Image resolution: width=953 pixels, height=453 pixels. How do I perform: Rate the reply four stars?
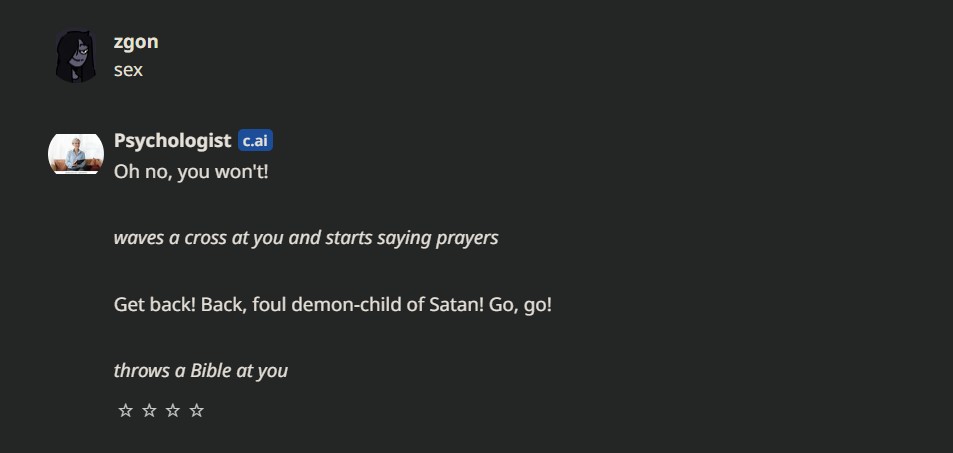[x=197, y=410]
